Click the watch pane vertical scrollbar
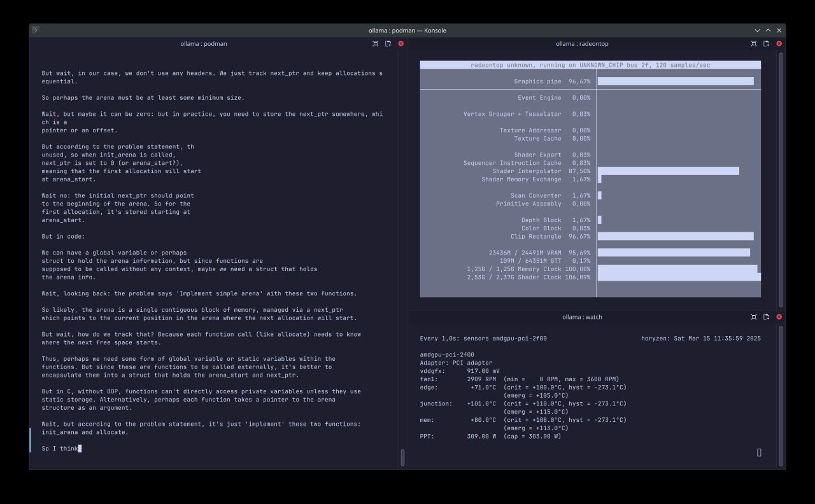Image resolution: width=815 pixels, height=504 pixels. point(781,388)
